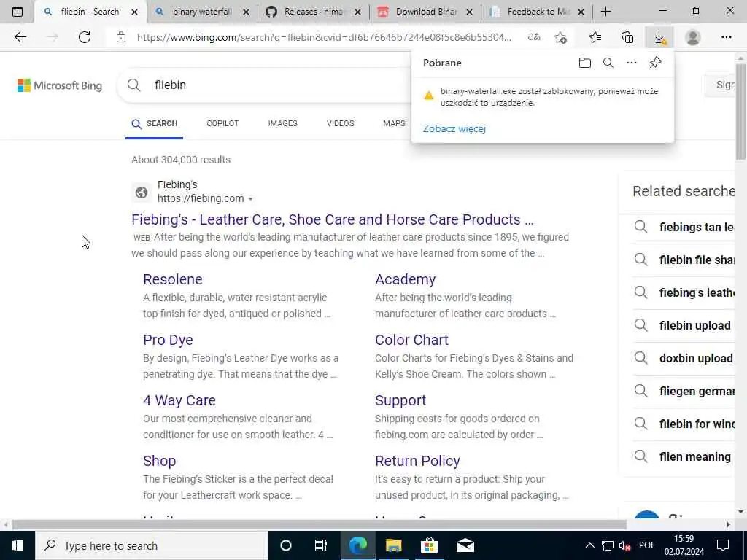
Task: Open the muted volume tray icon
Action: pyautogui.click(x=624, y=545)
